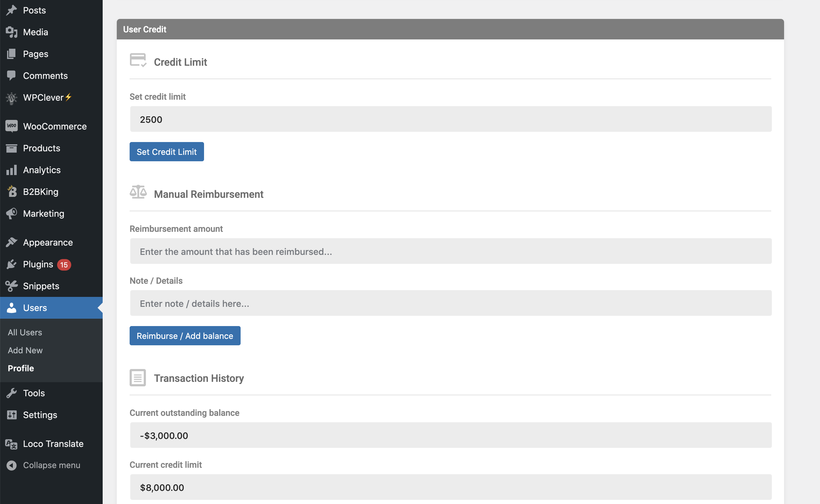Click the WooCommerce icon in sidebar
820x504 pixels.
click(12, 126)
